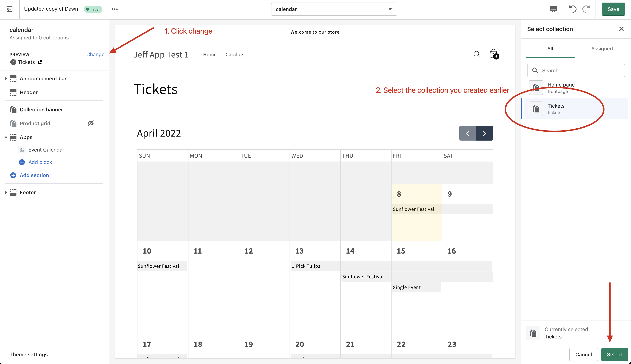Open storefront search magnifier icon
Screen dimensions: 631x364
point(477,55)
